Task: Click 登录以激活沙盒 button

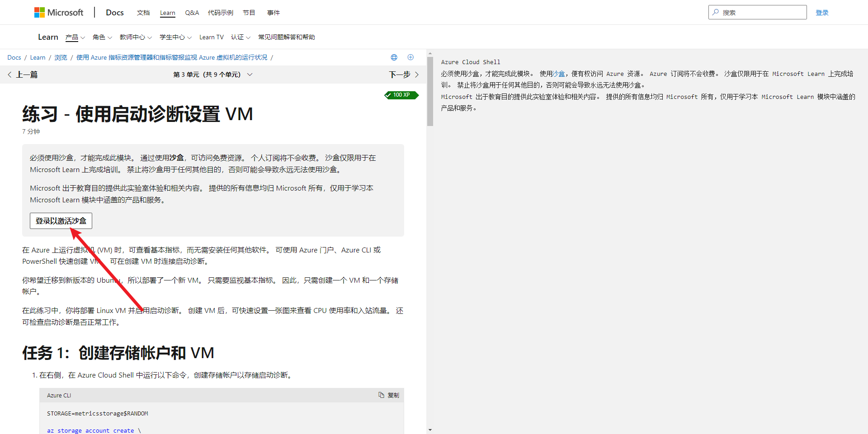Action: pyautogui.click(x=61, y=221)
